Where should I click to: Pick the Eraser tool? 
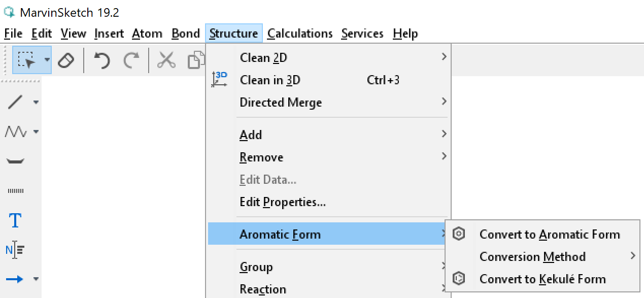pos(66,60)
